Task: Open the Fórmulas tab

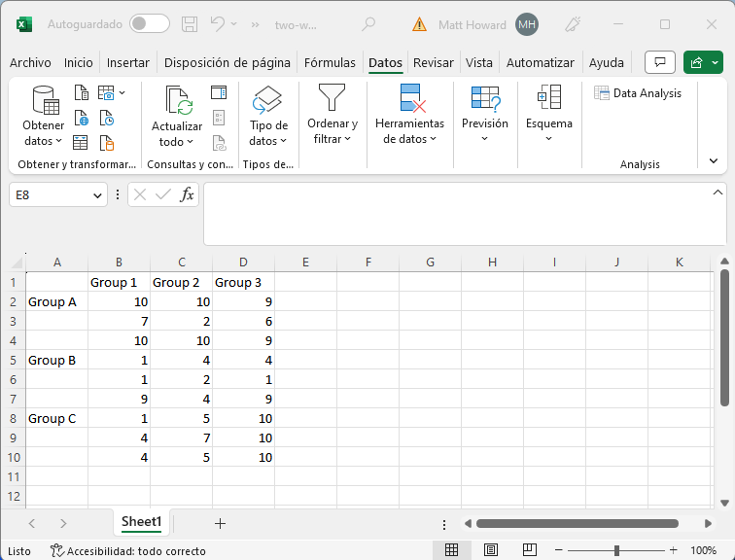Action: [x=330, y=62]
